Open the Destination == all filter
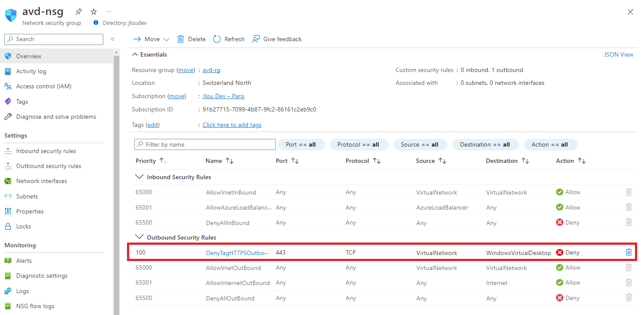644x315 pixels. click(x=485, y=144)
